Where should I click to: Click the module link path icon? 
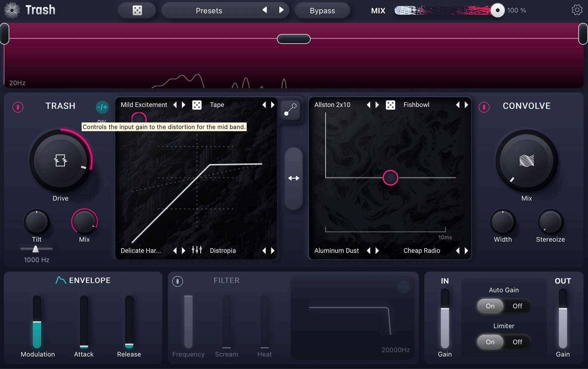click(x=290, y=110)
